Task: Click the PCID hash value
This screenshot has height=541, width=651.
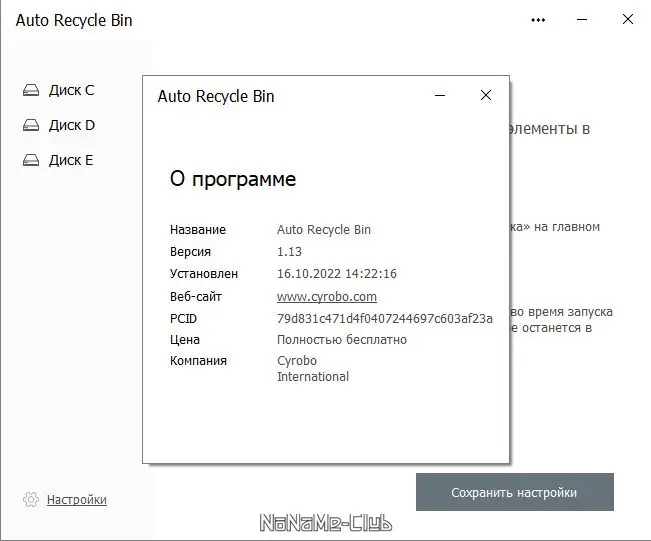Action: coord(384,319)
